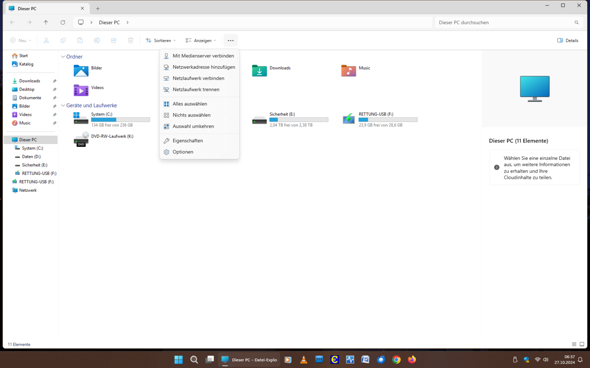This screenshot has height=368, width=590.
Task: Choose Auswahl umkehren from menu
Action: click(199, 126)
